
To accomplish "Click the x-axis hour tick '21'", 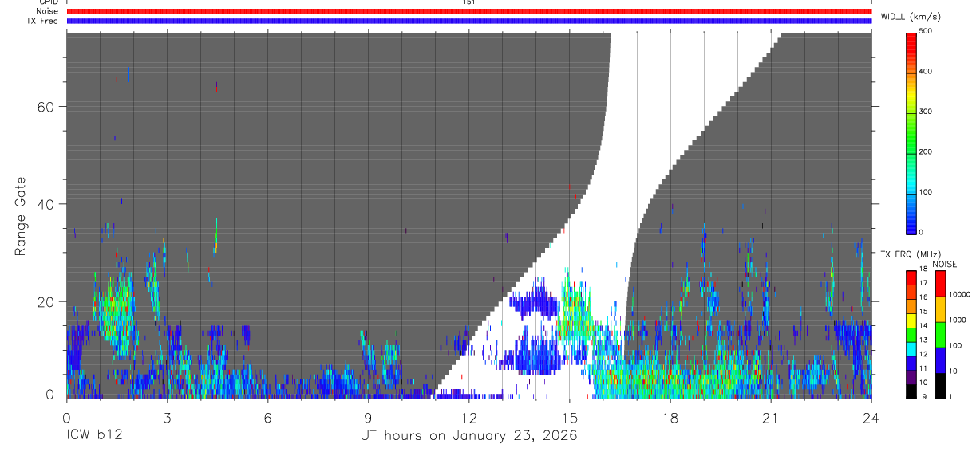I will click(771, 418).
